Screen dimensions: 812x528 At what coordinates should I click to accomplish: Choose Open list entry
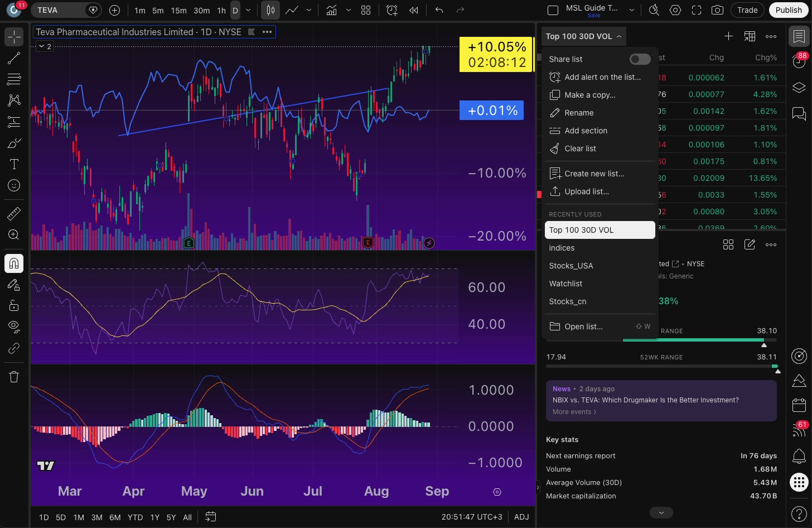tap(600, 327)
